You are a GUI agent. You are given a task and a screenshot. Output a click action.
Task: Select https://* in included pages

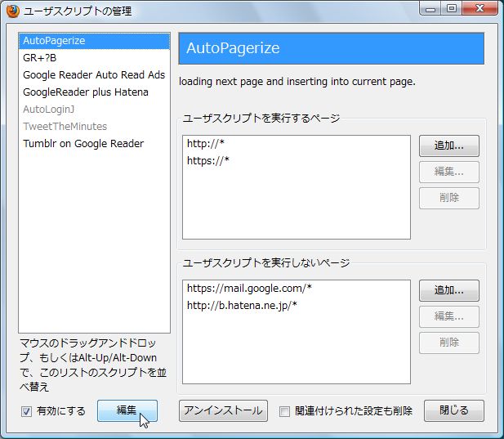pos(297,161)
